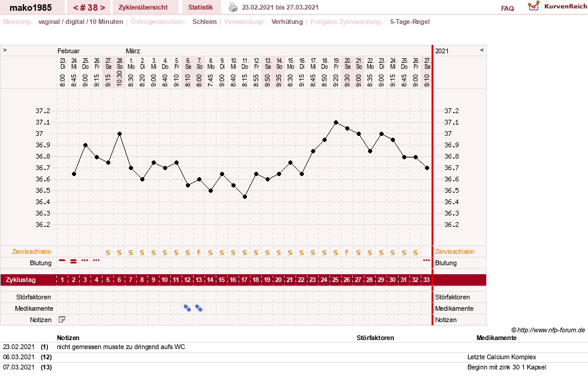
Task: Click the 'Störfaktoren' row label on left
Action: coord(34,297)
